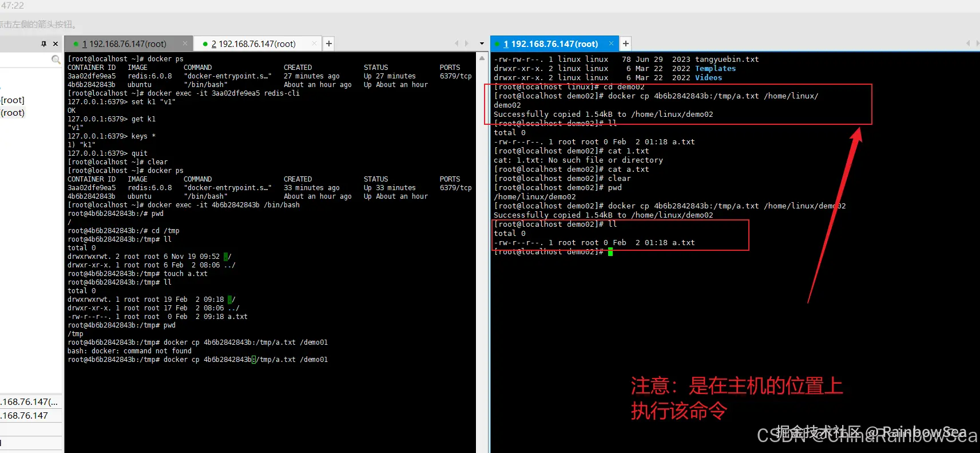The height and width of the screenshot is (453, 980).
Task: Click the '33 minutes ago' CREATED value
Action: pos(312,188)
